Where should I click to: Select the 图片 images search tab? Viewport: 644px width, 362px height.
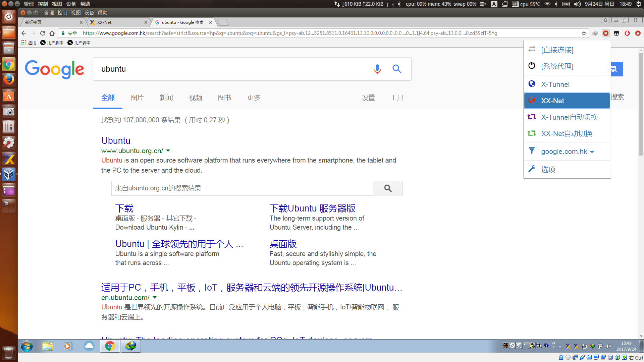click(137, 98)
